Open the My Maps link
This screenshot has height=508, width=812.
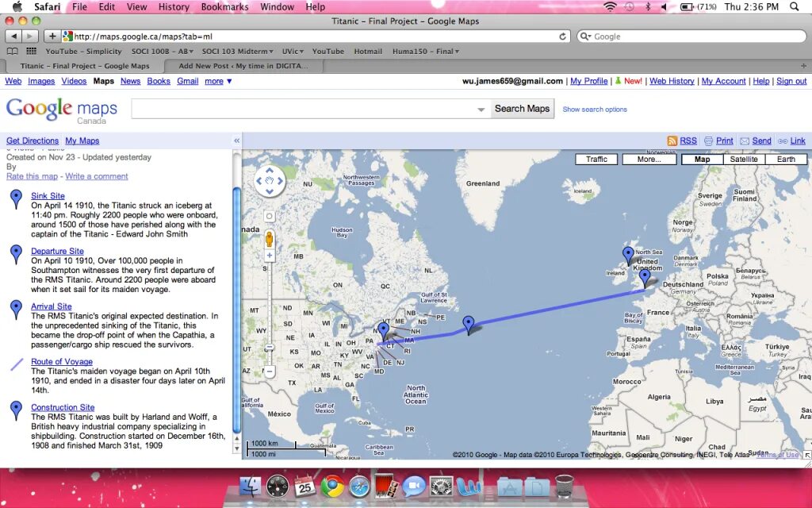[82, 140]
